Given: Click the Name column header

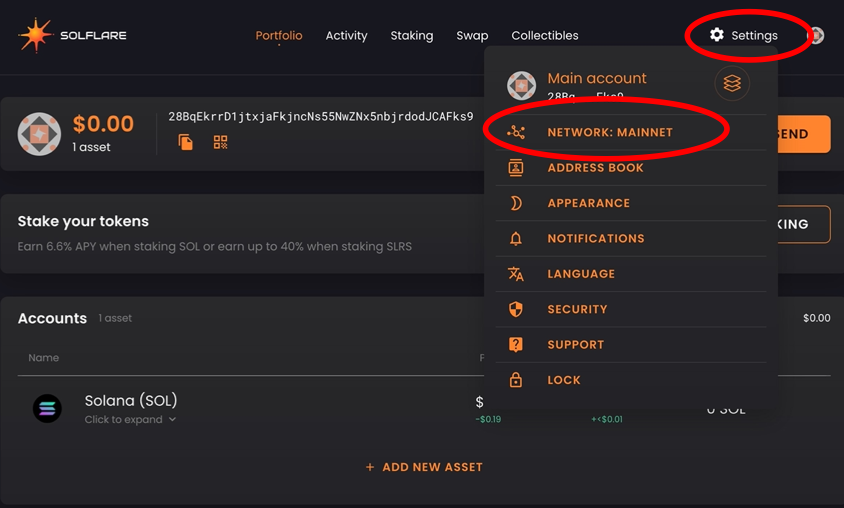Looking at the screenshot, I should click(x=44, y=358).
